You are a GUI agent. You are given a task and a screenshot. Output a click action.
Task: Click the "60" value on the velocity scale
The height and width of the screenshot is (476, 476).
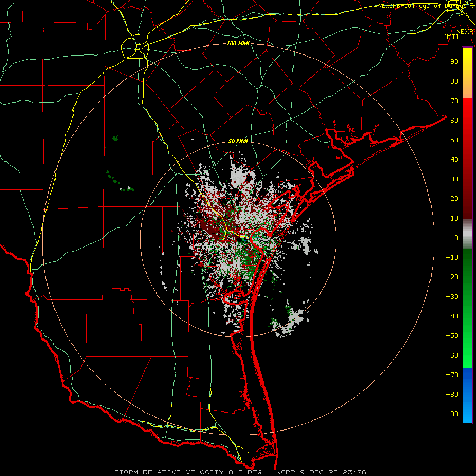tap(454, 121)
